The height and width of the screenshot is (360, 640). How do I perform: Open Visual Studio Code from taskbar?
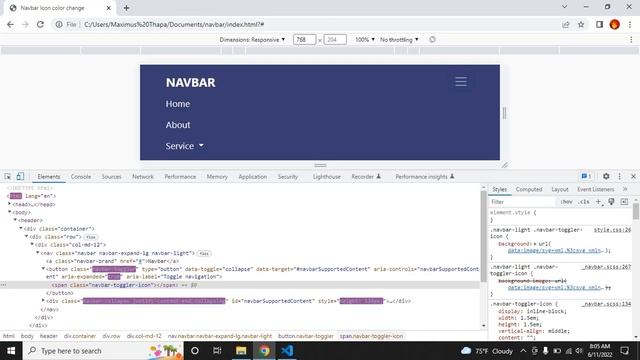(287, 351)
